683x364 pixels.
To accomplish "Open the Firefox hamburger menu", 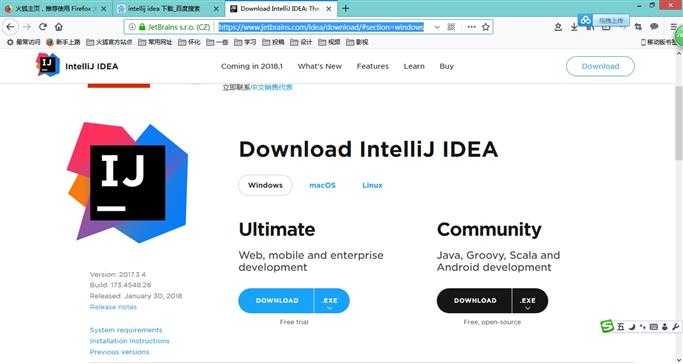I will (673, 27).
